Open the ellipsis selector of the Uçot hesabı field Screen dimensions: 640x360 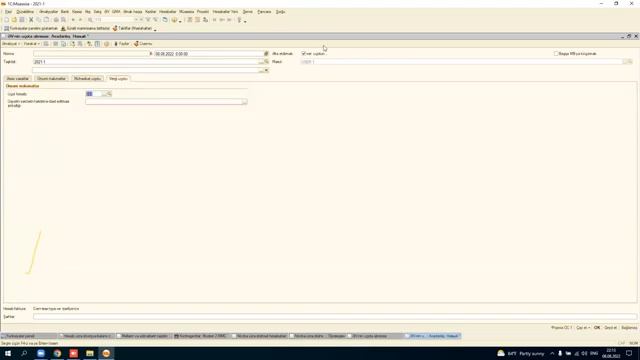tap(104, 94)
